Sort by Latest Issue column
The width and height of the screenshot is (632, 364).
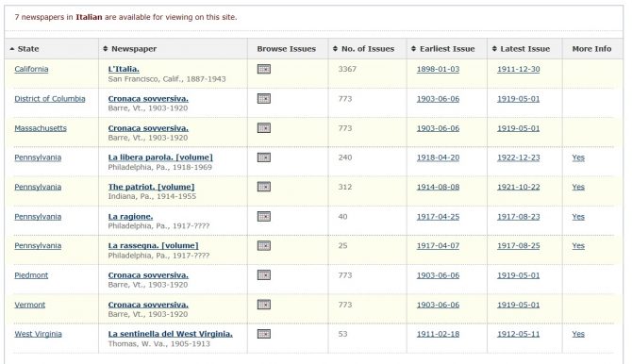point(521,49)
